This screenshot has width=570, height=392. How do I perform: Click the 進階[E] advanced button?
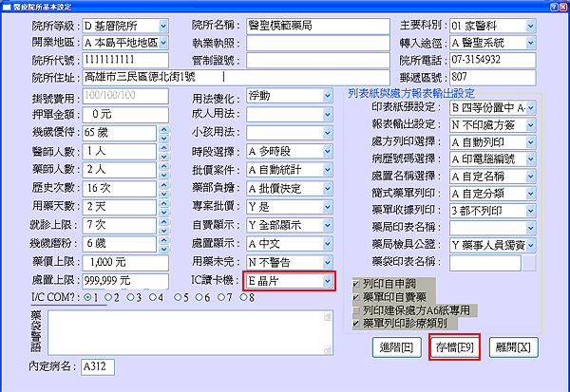click(x=393, y=348)
